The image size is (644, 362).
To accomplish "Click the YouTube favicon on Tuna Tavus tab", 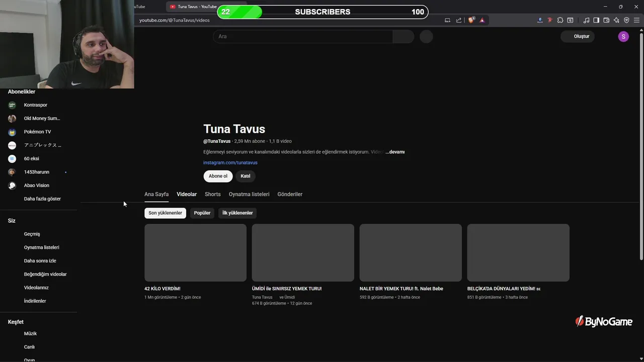I will click(173, 7).
